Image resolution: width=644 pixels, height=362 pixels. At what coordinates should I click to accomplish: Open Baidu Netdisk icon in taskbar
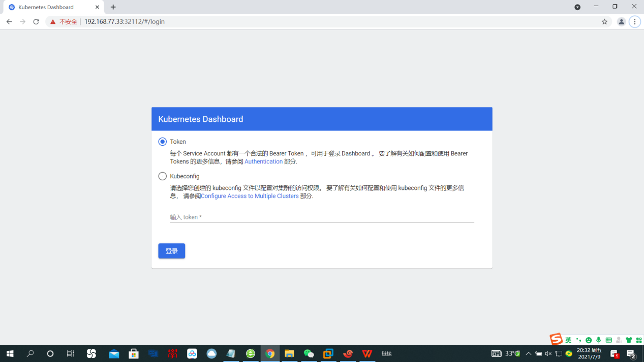(192, 353)
